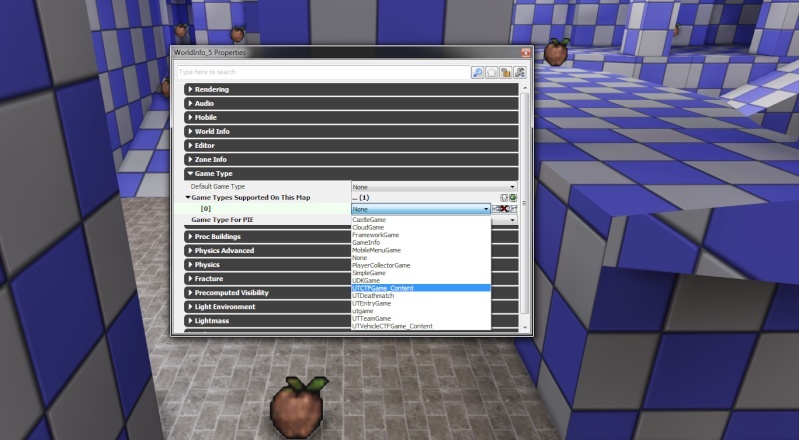Open the Default Game Type dropdown
Screen dimensions: 799x440
[434, 187]
